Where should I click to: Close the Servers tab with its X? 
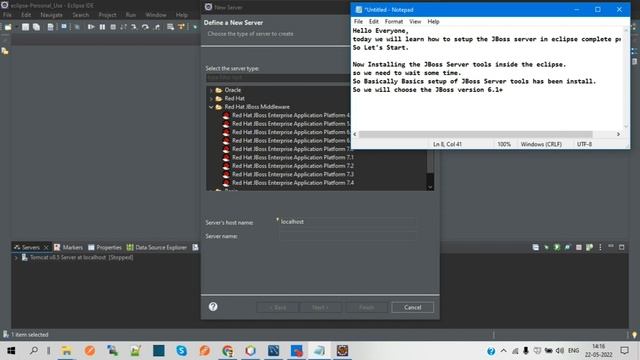pos(46,247)
